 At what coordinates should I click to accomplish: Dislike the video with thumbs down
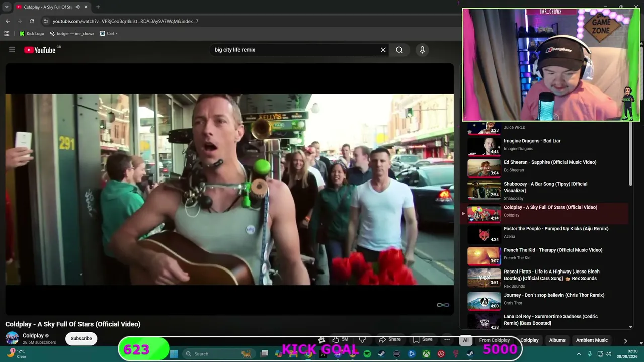(362, 340)
